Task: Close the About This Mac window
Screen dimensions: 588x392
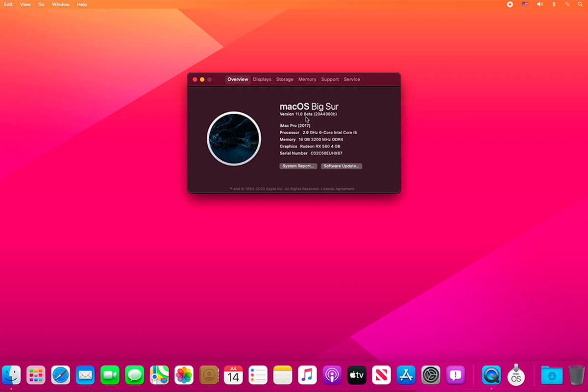Action: 195,79
